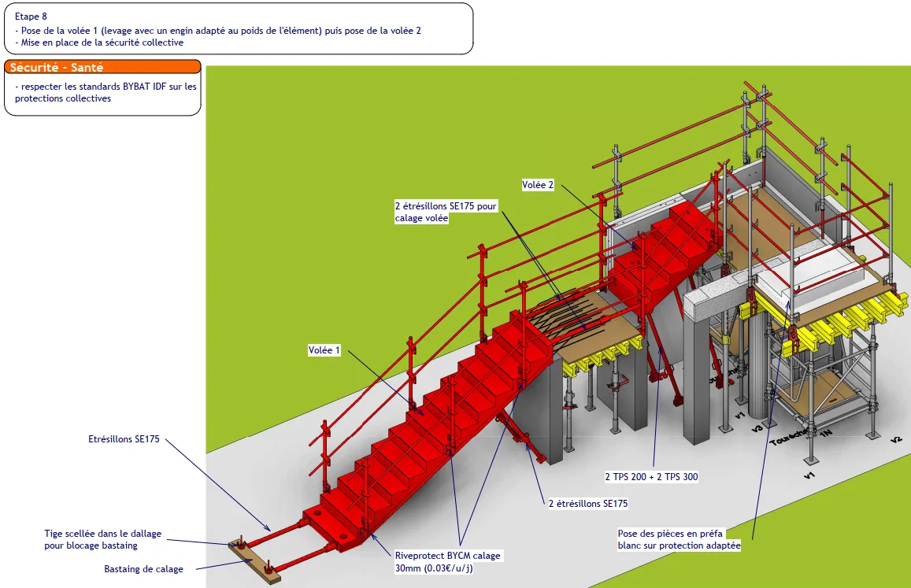Click 'Mise en place de la sécurité collective'
Screen dimensions: 911x588
point(98,43)
